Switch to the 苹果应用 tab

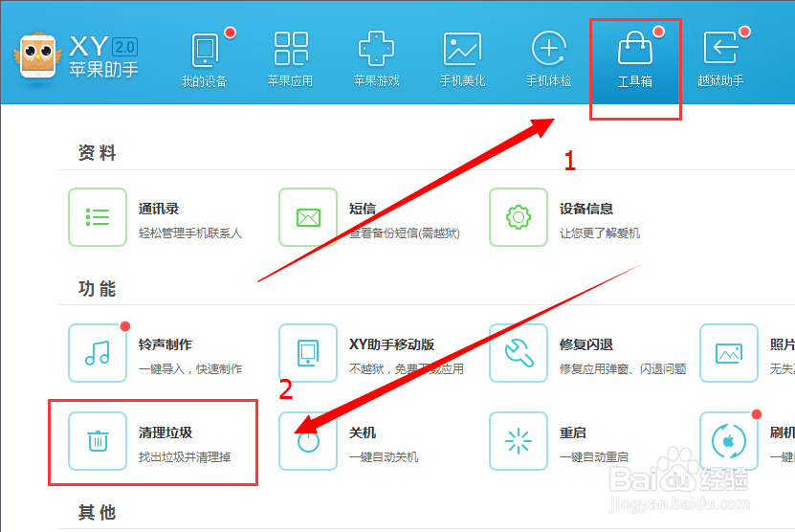pos(291,59)
